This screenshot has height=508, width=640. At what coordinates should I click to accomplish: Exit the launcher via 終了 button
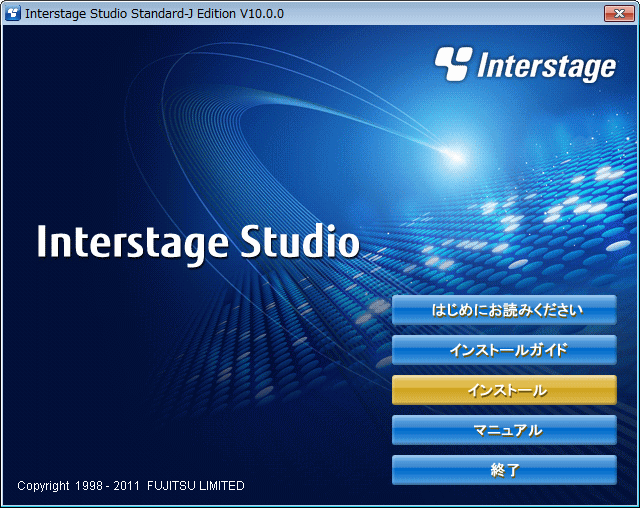(x=504, y=470)
